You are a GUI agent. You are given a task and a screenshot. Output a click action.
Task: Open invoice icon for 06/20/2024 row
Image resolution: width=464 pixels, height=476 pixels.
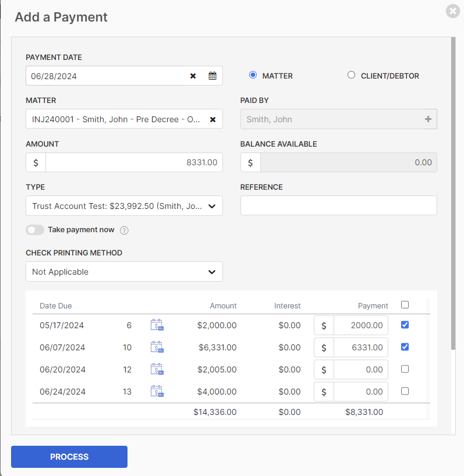pos(157,369)
